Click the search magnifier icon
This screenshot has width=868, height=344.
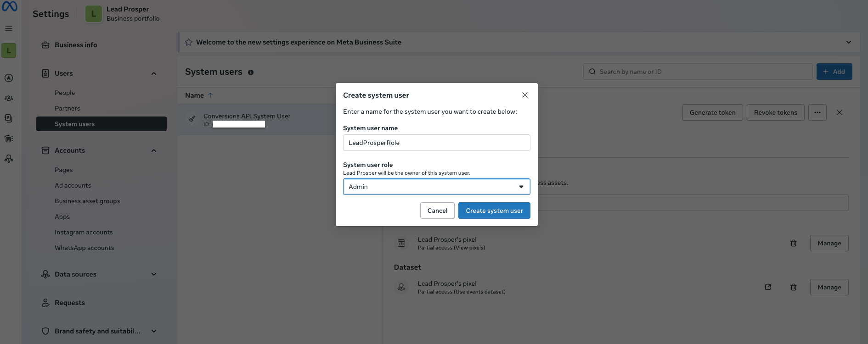(x=592, y=72)
